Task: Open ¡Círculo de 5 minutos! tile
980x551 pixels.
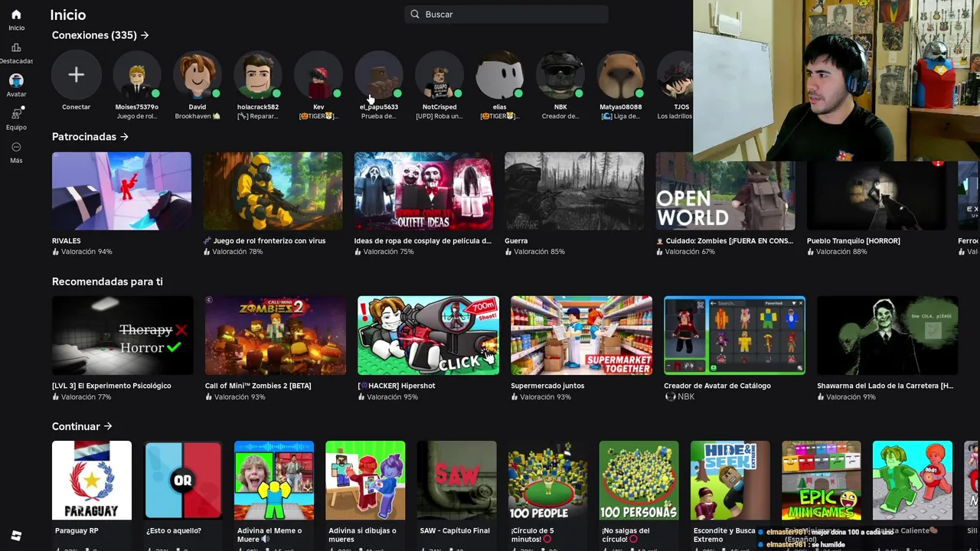Action: point(547,481)
